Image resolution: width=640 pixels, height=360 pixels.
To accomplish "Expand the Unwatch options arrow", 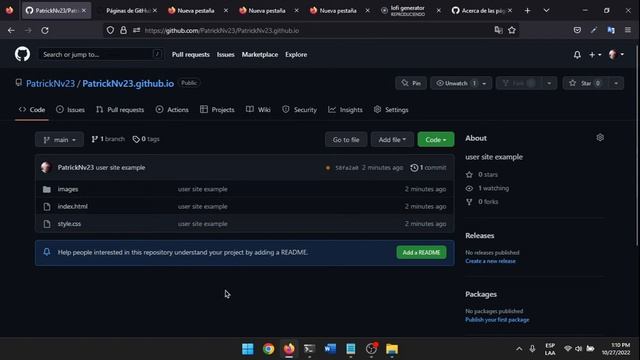I will (x=484, y=83).
